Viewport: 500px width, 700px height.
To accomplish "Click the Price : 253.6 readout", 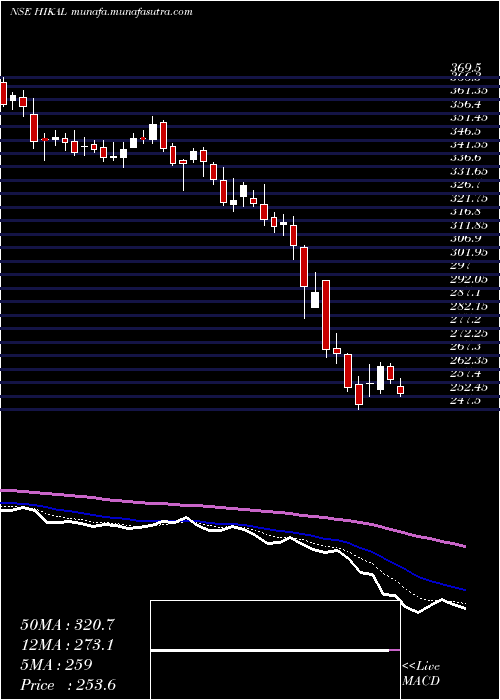I will [x=68, y=685].
